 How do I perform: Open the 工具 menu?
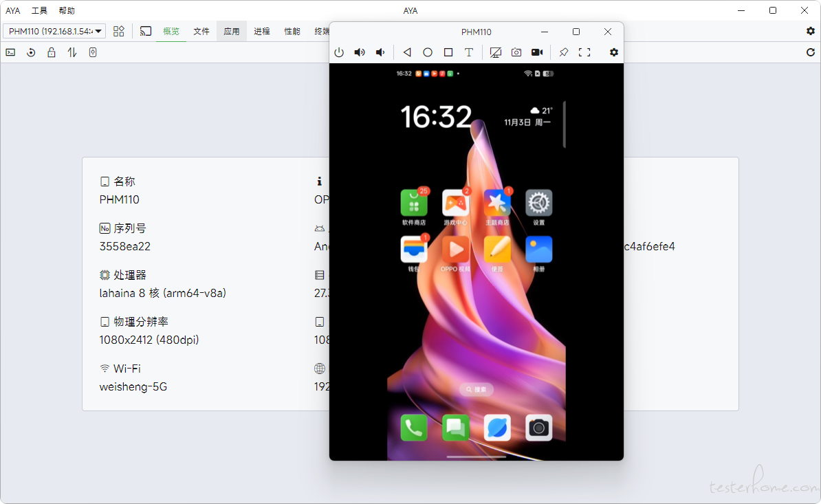tap(39, 10)
